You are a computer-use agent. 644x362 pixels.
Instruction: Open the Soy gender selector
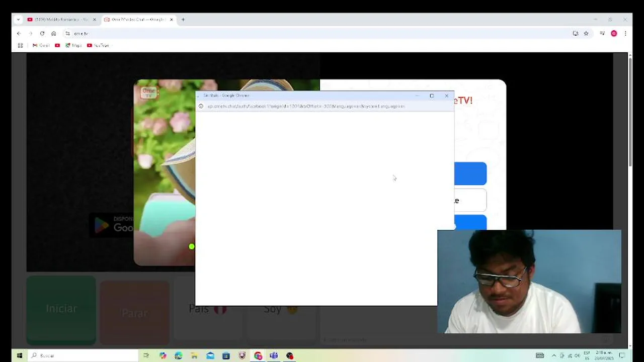coord(281,309)
